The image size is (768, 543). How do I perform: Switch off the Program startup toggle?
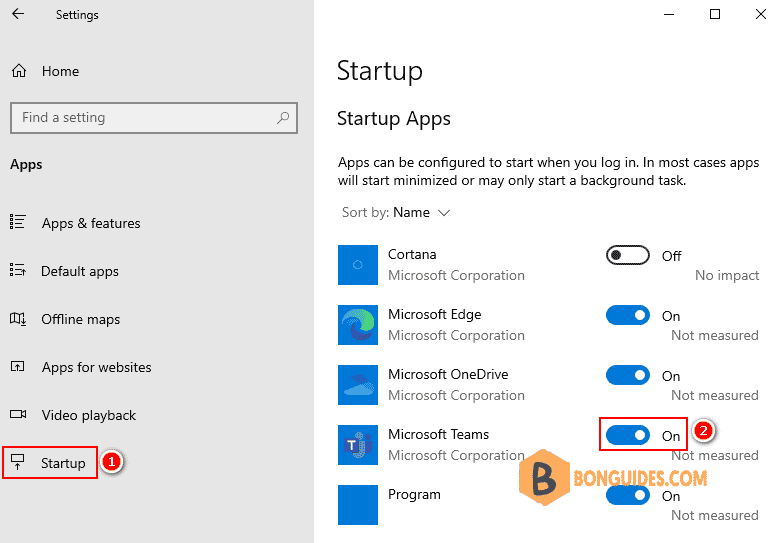tap(627, 496)
